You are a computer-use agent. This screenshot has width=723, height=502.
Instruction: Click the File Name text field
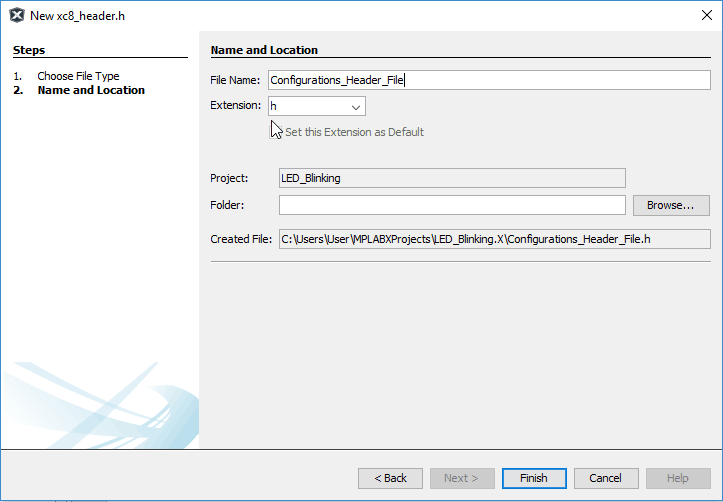(488, 81)
